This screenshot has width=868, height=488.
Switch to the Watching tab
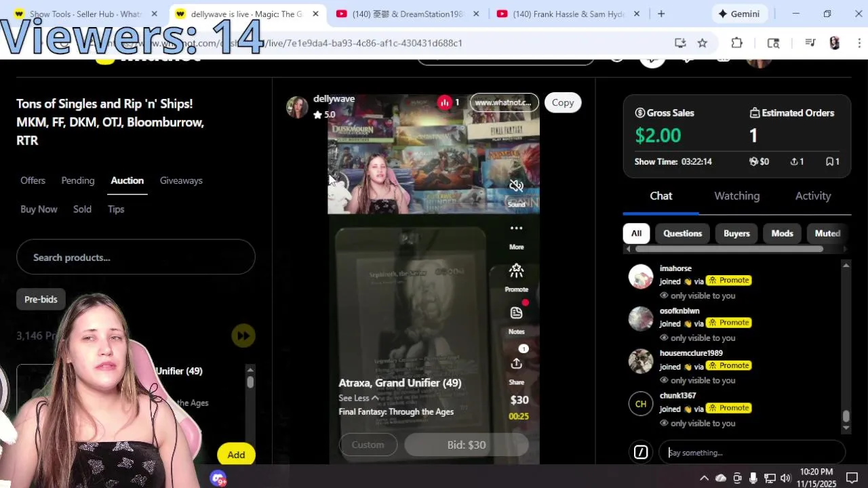point(736,196)
